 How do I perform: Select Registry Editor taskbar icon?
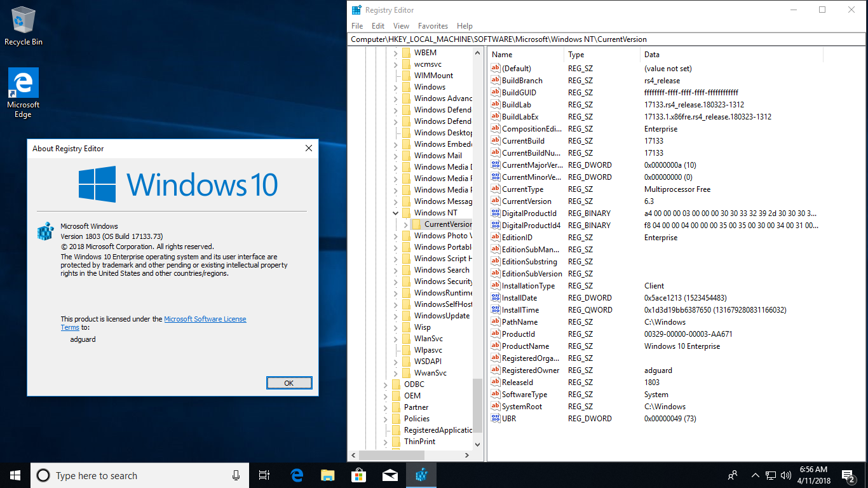[x=421, y=475]
